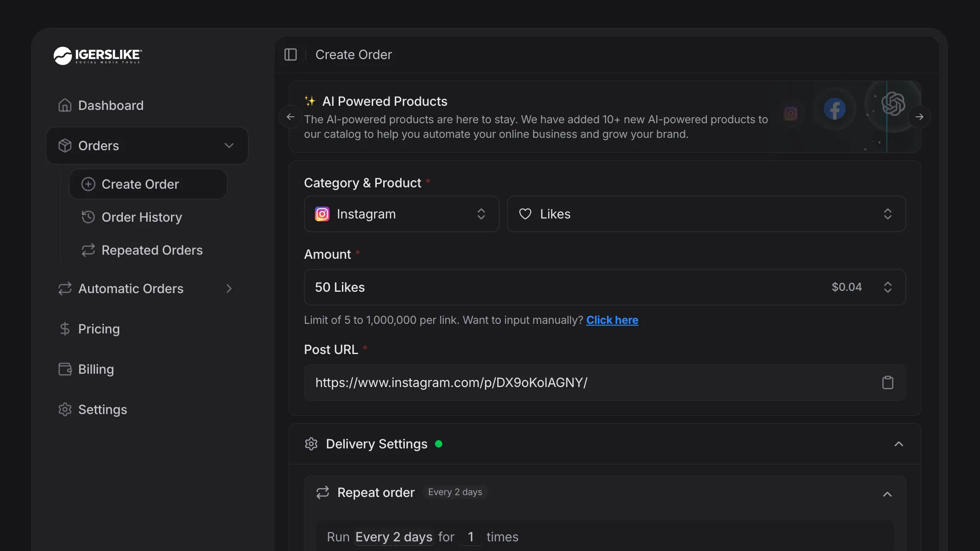This screenshot has width=980, height=551.
Task: Collapse the Orders menu section
Action: coord(147,146)
